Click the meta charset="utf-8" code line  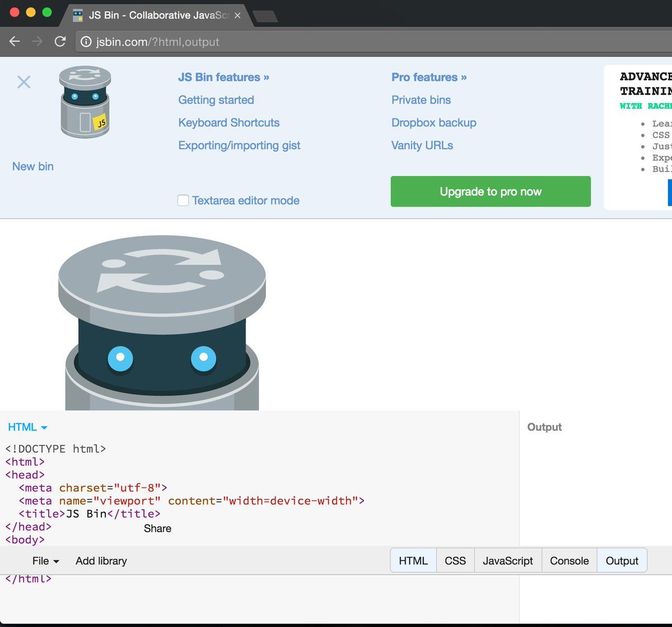click(93, 487)
